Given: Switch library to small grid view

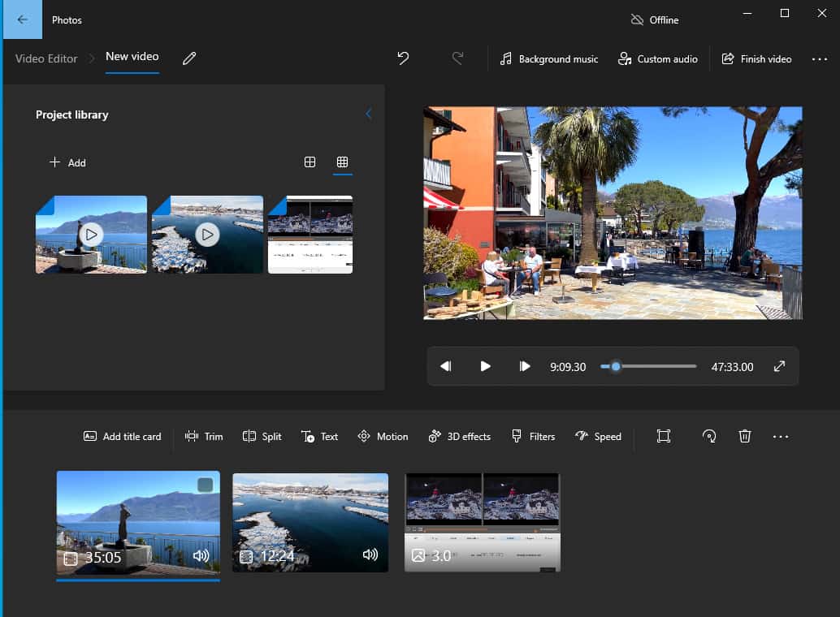Looking at the screenshot, I should pyautogui.click(x=343, y=162).
